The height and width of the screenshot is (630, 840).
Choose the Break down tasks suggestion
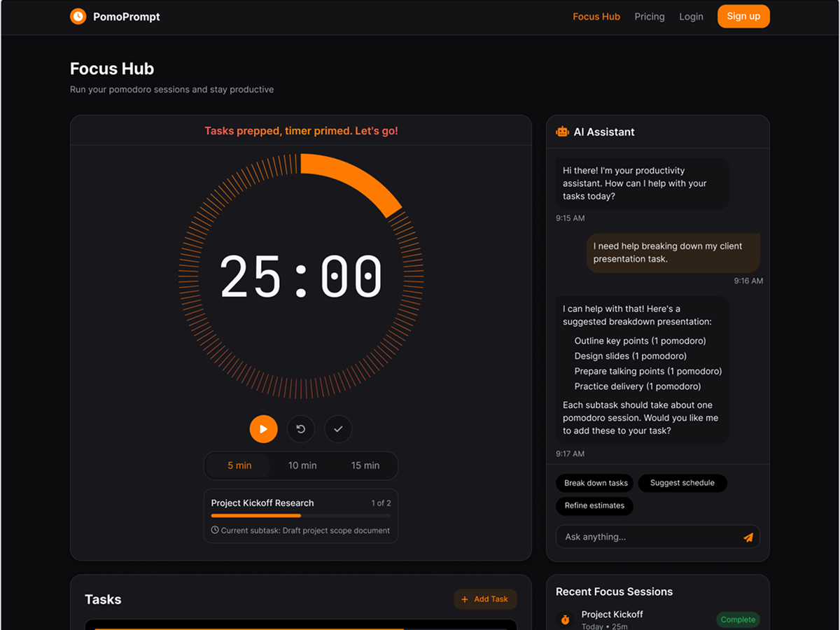pyautogui.click(x=596, y=483)
